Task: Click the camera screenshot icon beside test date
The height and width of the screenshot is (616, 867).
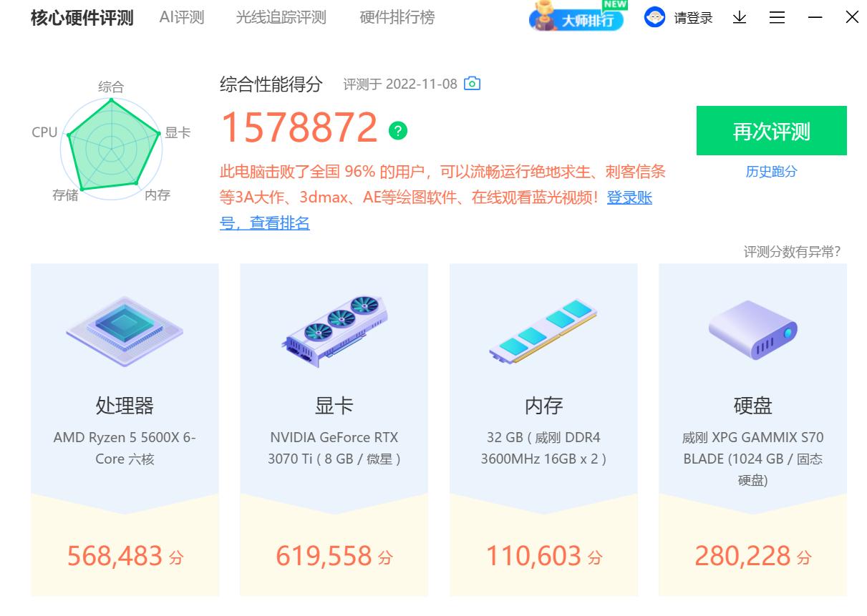Action: click(x=472, y=84)
